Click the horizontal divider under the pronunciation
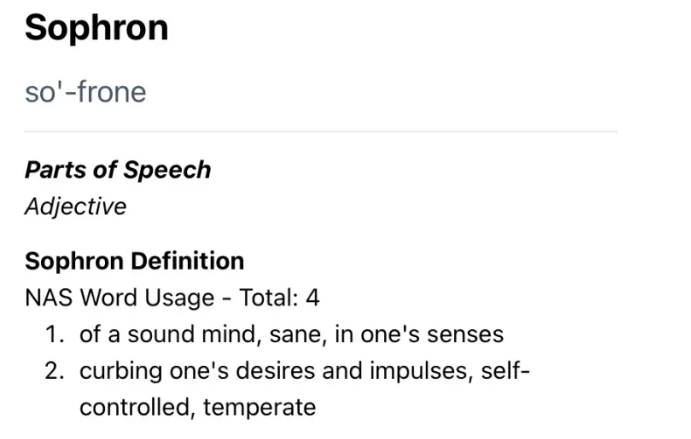Screen dimensions: 691x439 click(320, 132)
